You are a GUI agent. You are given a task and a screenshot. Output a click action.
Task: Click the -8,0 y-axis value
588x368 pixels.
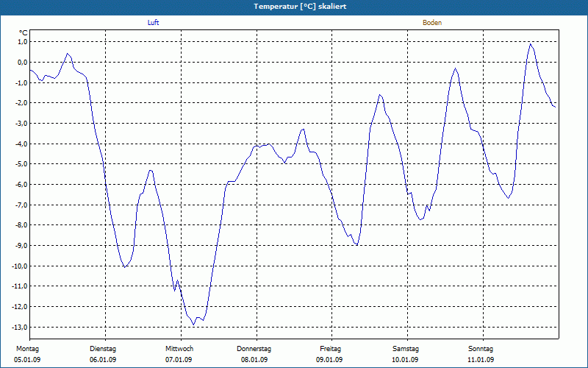point(21,225)
